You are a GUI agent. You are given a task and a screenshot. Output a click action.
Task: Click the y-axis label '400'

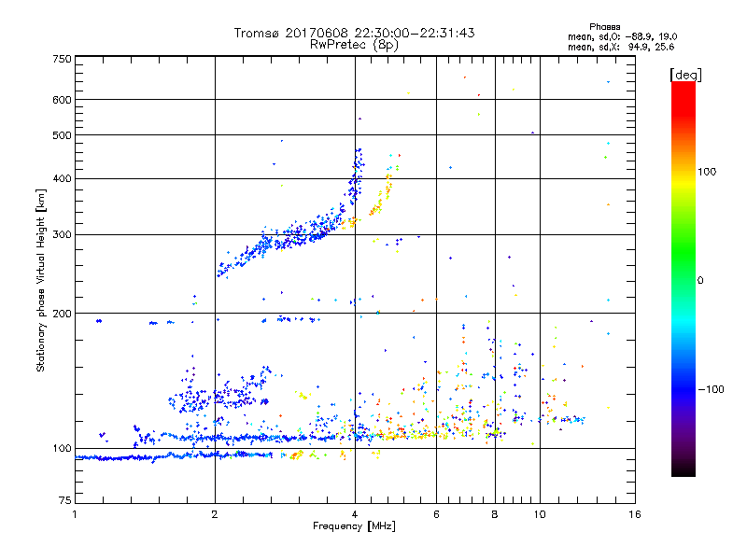[62, 179]
